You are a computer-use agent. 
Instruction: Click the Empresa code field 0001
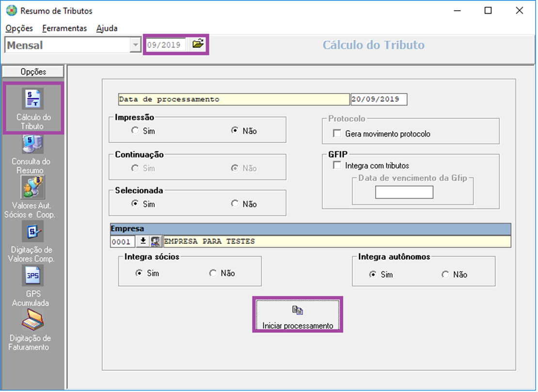coord(123,242)
